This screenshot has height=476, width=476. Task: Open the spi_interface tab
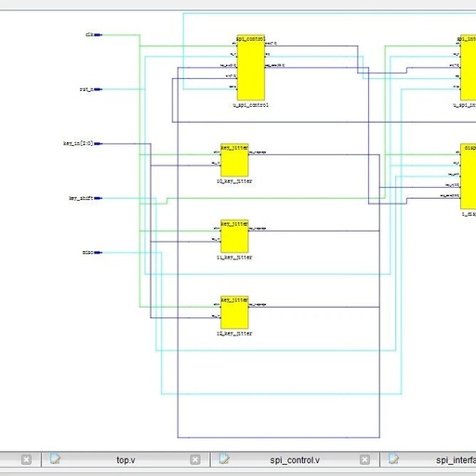(x=429, y=460)
